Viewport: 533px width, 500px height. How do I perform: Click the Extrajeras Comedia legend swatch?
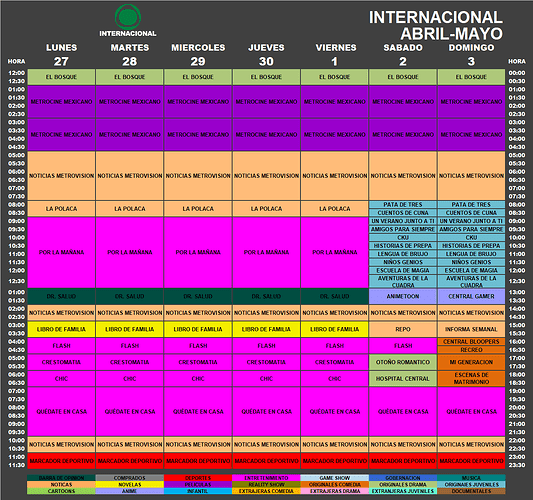[266, 491]
